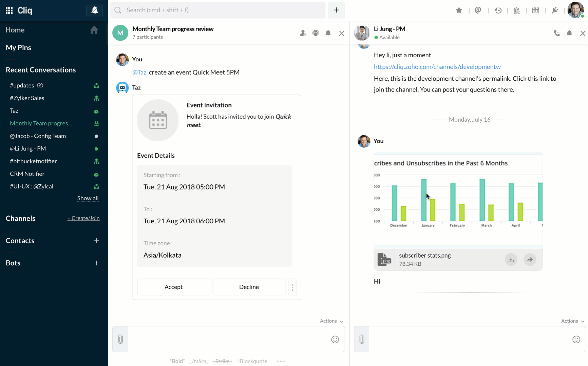Click the Li Jung message input field
Screen dimensions: 588x366
click(x=470, y=339)
